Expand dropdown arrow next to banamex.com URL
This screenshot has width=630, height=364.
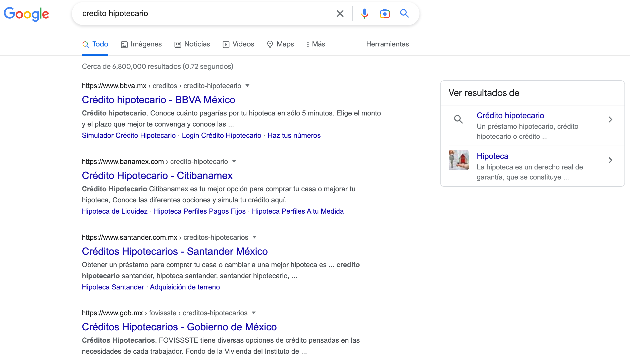pyautogui.click(x=234, y=161)
